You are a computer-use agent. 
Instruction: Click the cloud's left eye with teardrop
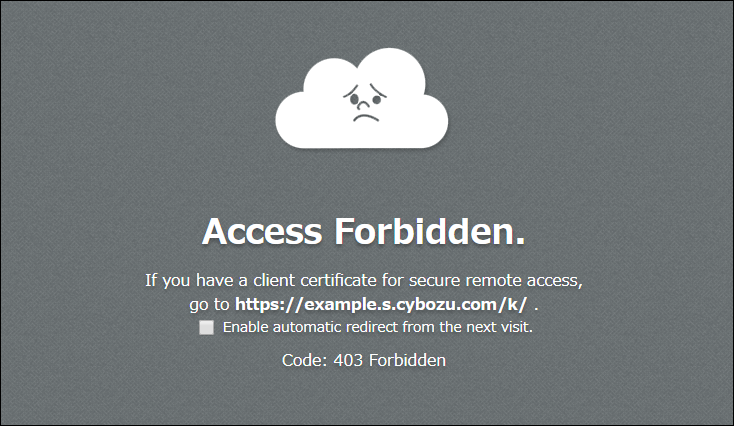pos(351,97)
